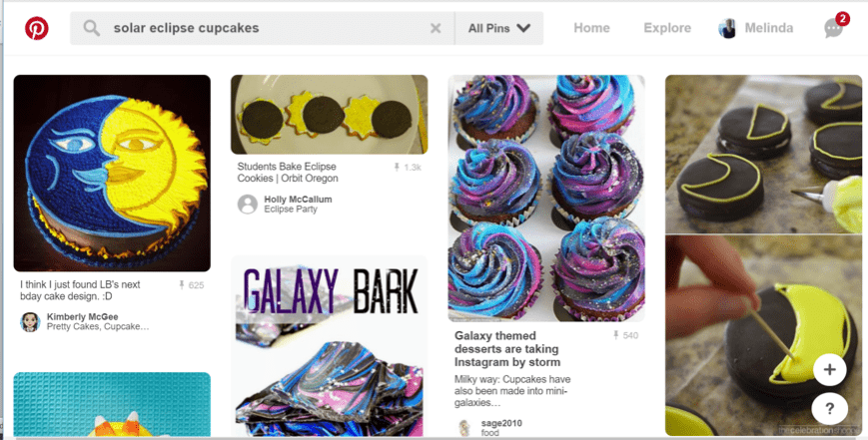Click the pin count icon showing 625

[181, 285]
